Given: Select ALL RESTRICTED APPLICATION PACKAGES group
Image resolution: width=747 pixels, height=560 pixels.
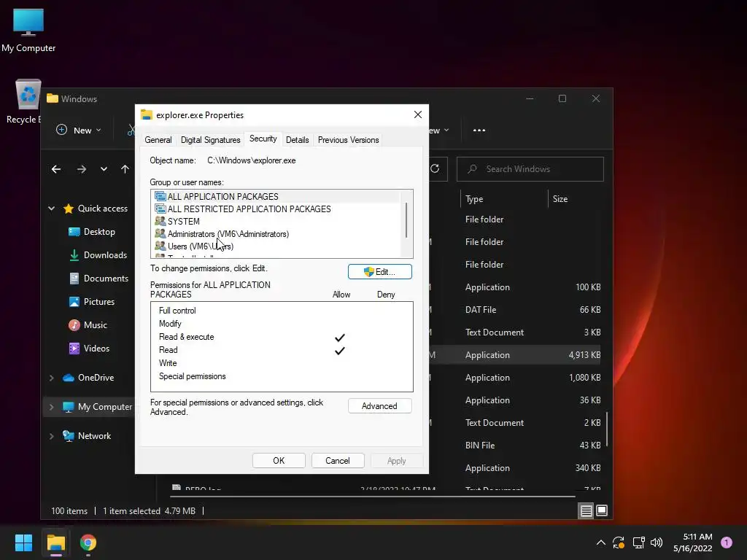Looking at the screenshot, I should coord(276,209).
